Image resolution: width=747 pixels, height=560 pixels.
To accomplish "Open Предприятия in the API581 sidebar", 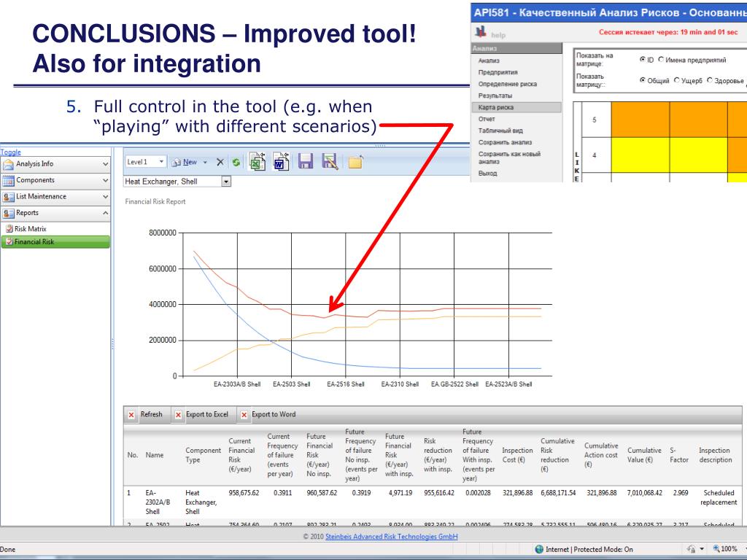I will [x=498, y=72].
